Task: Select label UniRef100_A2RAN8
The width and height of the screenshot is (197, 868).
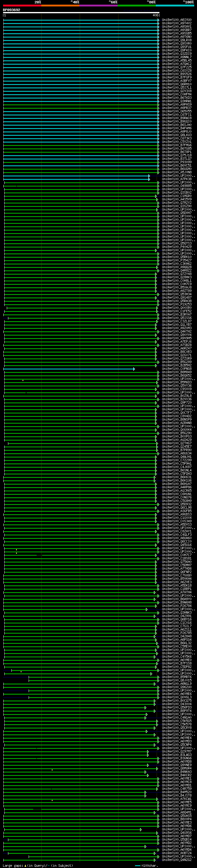Action: (177, 423)
